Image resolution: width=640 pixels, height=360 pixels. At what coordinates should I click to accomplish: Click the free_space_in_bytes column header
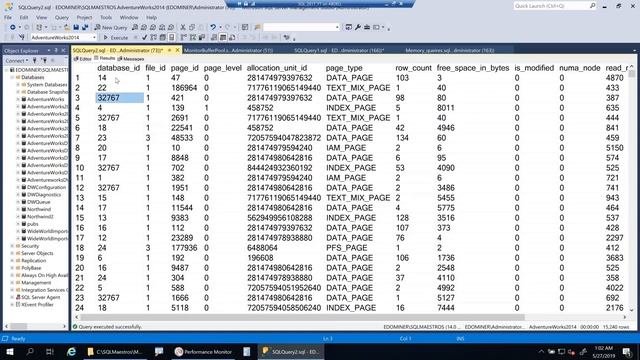(x=473, y=68)
